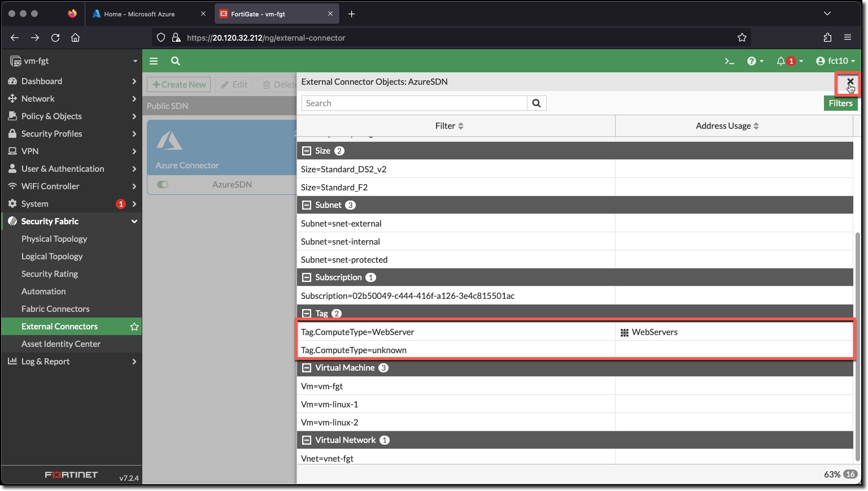868x491 pixels.
Task: Collapse the Virtual Network group
Action: pyautogui.click(x=307, y=440)
